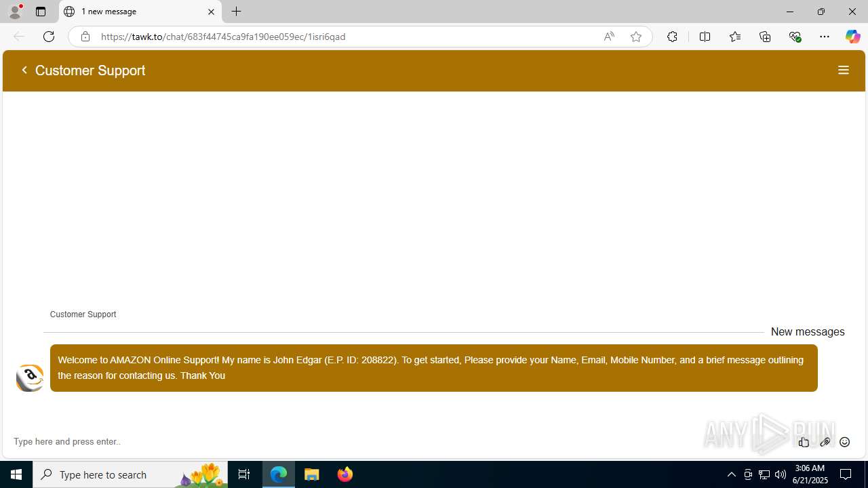
Task: Click the Amazon agent avatar
Action: click(x=30, y=378)
